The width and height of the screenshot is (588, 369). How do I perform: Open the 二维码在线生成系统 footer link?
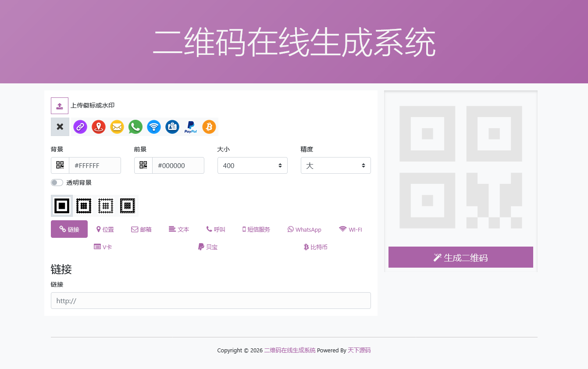[x=290, y=350]
